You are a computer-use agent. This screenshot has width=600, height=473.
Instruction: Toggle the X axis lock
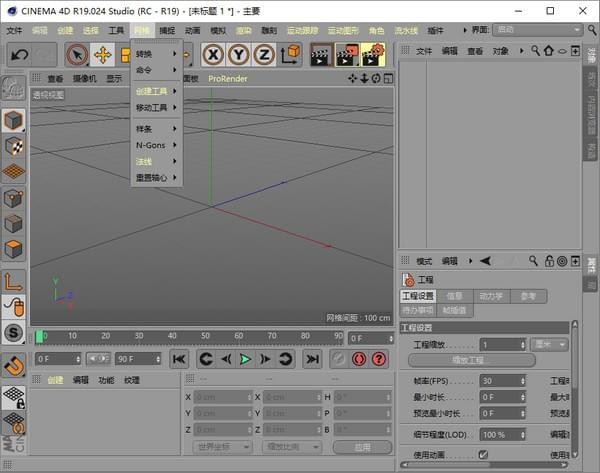tap(213, 54)
